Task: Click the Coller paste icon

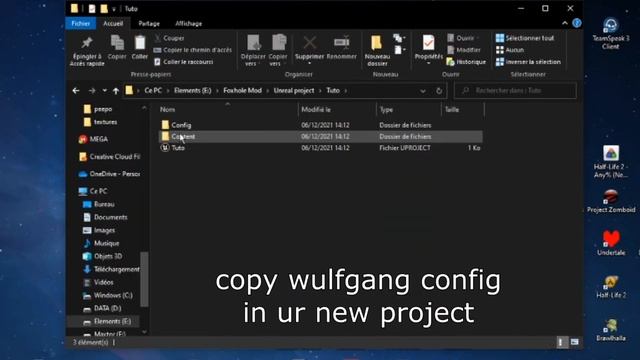Action: click(140, 48)
